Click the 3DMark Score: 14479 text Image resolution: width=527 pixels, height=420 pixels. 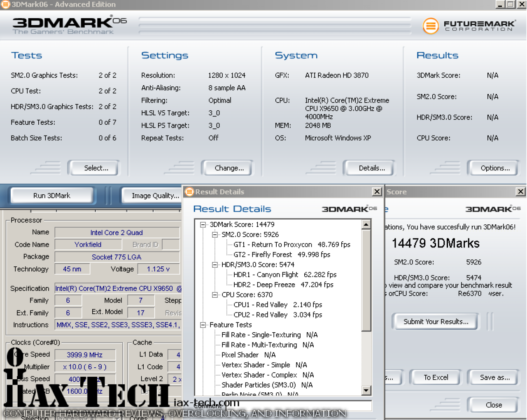click(x=242, y=224)
